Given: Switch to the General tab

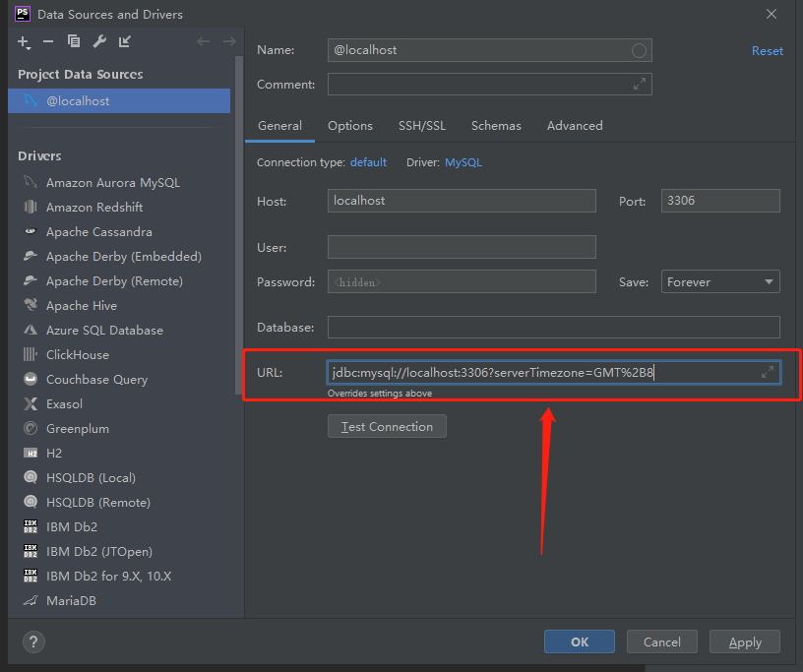Looking at the screenshot, I should (x=279, y=126).
